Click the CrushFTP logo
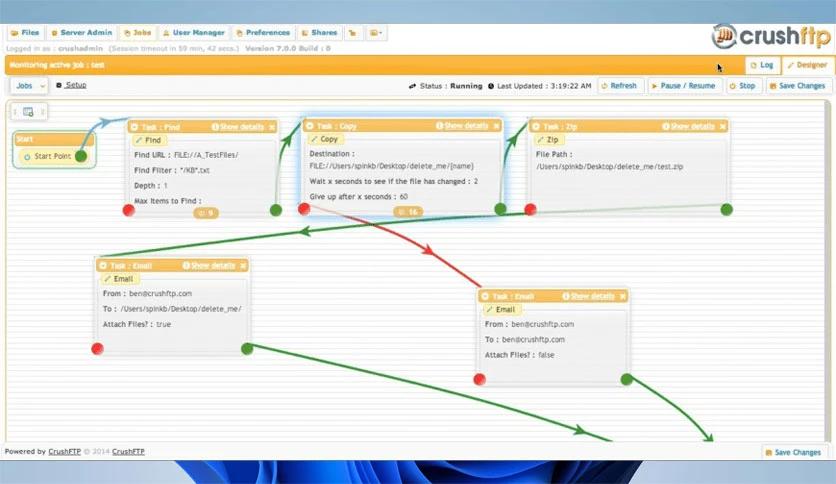 (771, 36)
